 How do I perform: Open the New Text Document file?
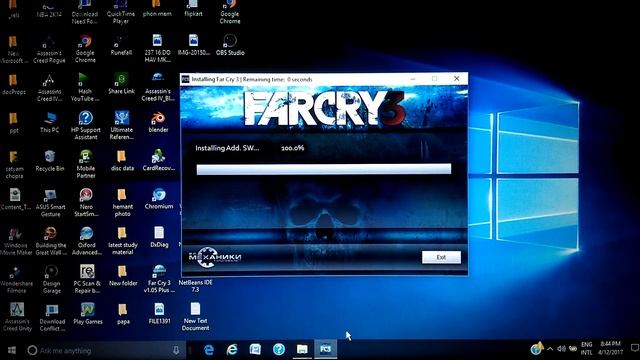click(x=195, y=317)
